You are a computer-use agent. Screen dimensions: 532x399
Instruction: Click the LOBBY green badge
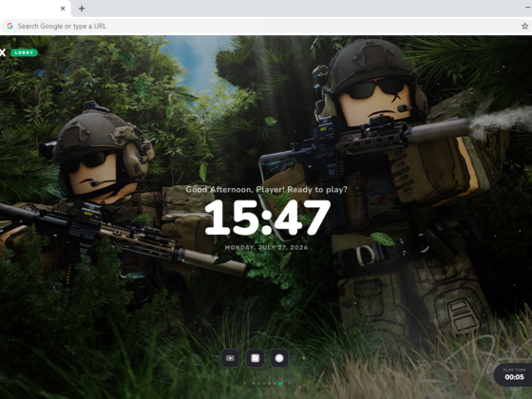click(x=24, y=52)
